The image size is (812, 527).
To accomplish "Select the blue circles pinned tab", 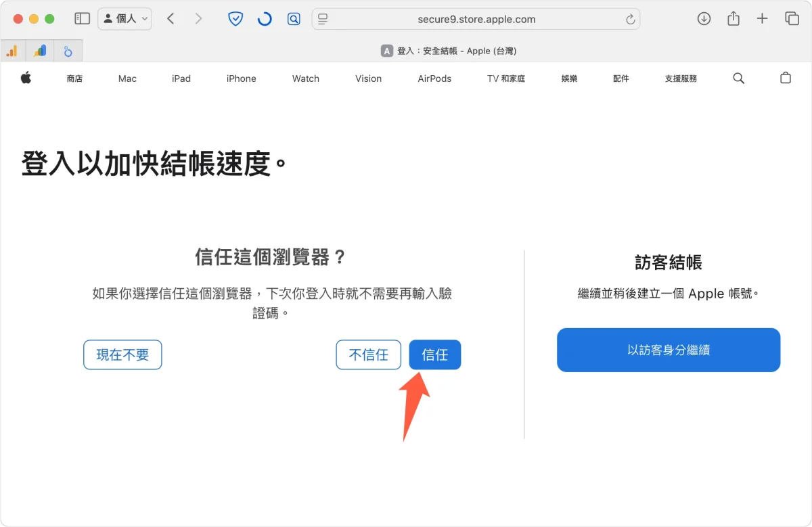I will 68,51.
